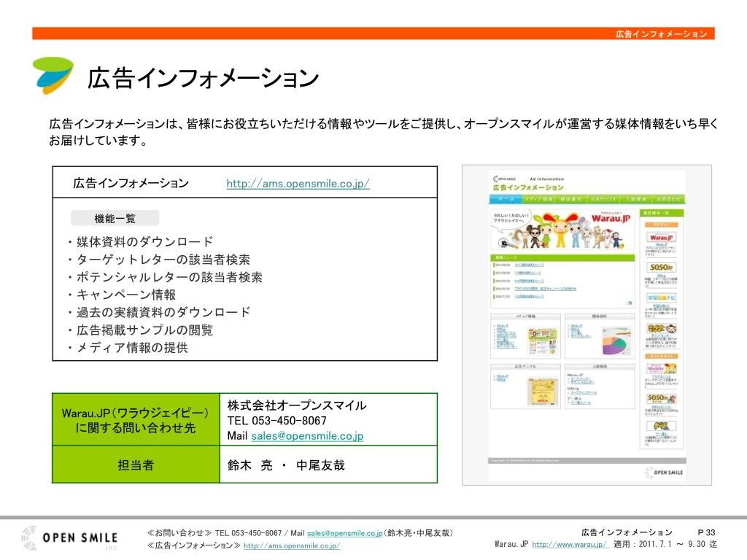747x560 pixels.
Task: Select the text 媒体資料のダウンロード
Action: (144, 242)
